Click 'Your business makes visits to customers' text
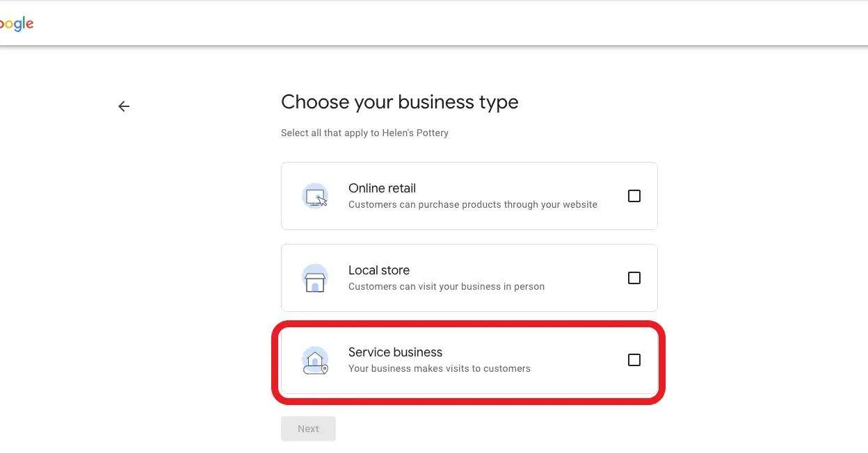Viewport: 868px width, 453px height. click(437, 368)
